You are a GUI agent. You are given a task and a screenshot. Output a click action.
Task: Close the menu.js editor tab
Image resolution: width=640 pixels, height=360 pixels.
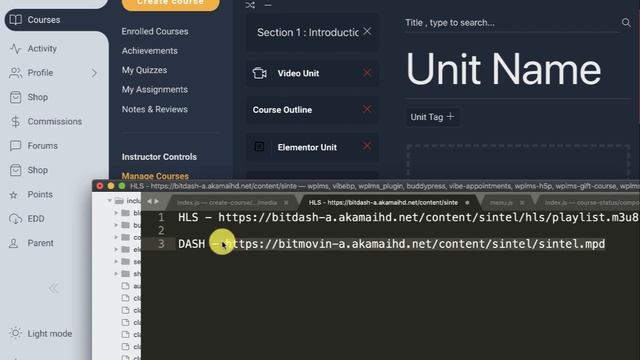tap(522, 203)
